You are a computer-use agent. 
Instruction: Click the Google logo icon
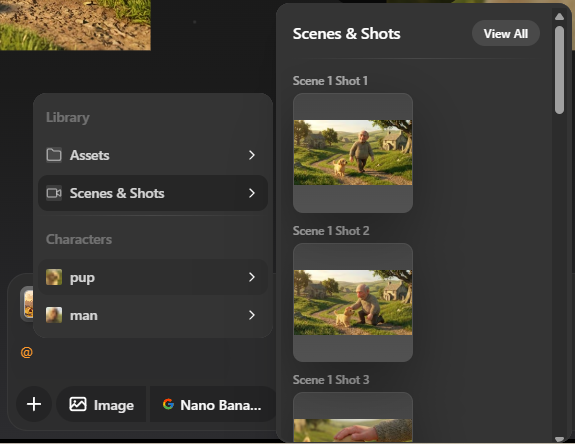pos(168,404)
